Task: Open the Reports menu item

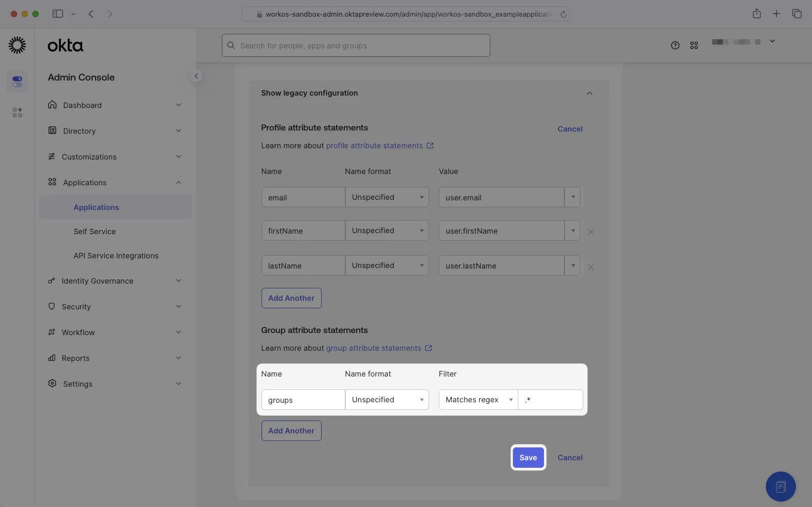Action: coord(115,358)
